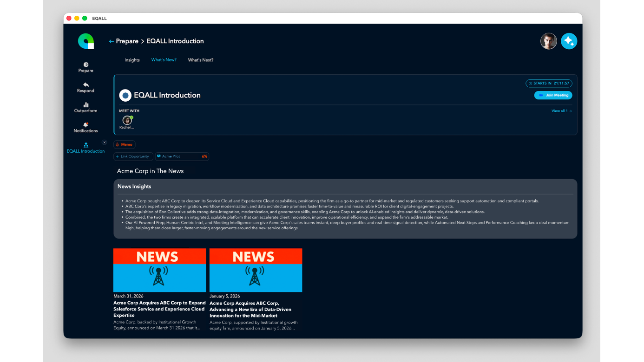Image resolution: width=644 pixels, height=362 pixels.
Task: Open the Prepare section in the sidebar
Action: click(86, 67)
